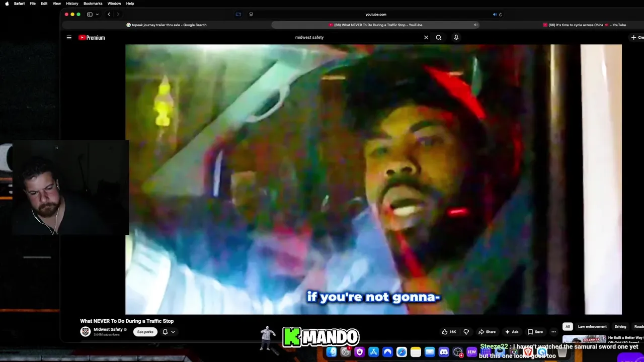Open the App Store in the Dock

click(x=373, y=352)
